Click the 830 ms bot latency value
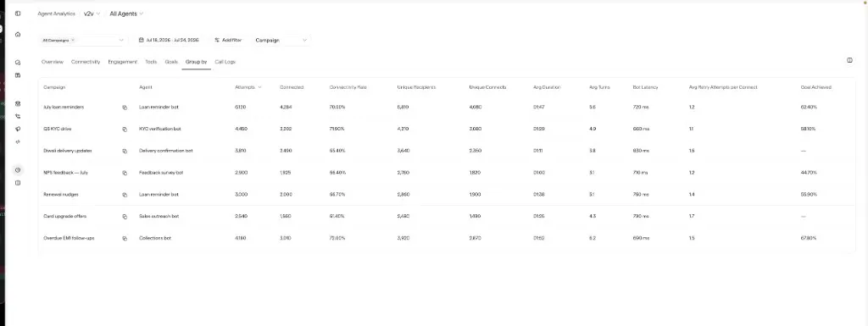 click(641, 151)
